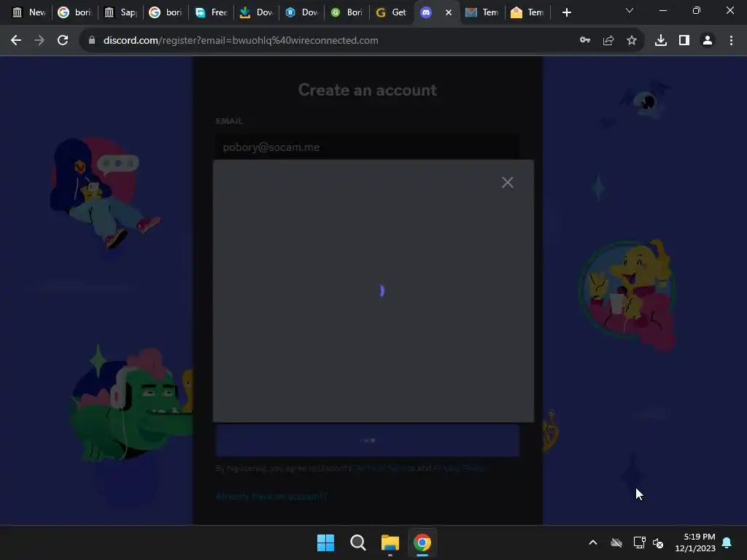Click the Continue button showing loading dots

368,440
